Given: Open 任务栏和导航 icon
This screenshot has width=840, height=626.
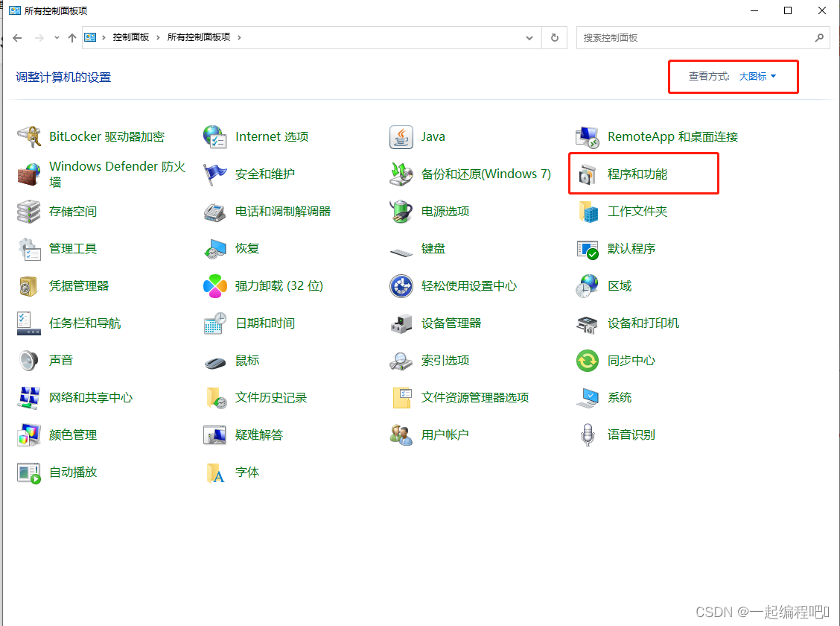Looking at the screenshot, I should tap(29, 323).
